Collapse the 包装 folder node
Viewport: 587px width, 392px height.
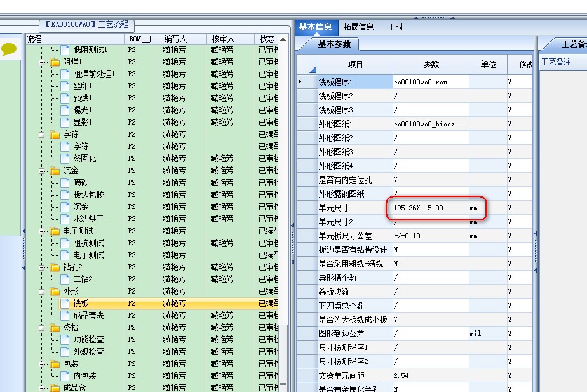[42, 364]
